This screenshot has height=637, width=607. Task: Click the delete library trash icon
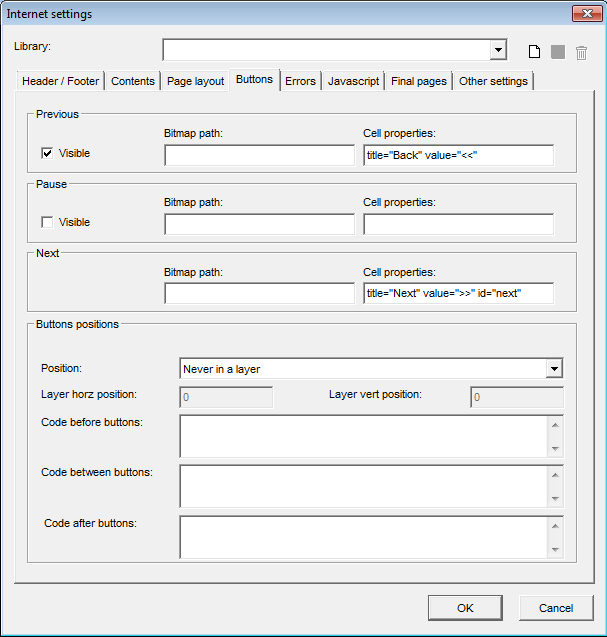581,52
